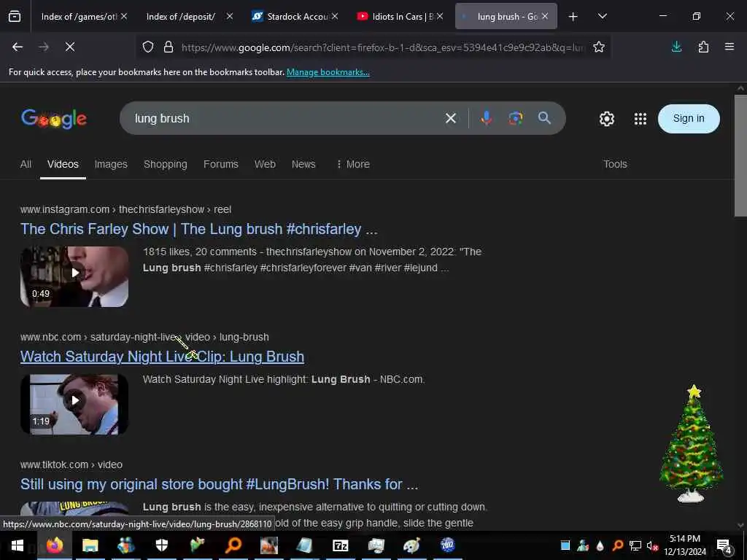Viewport: 747px width, 560px height.
Task: Open a new browser tab
Action: click(573, 17)
